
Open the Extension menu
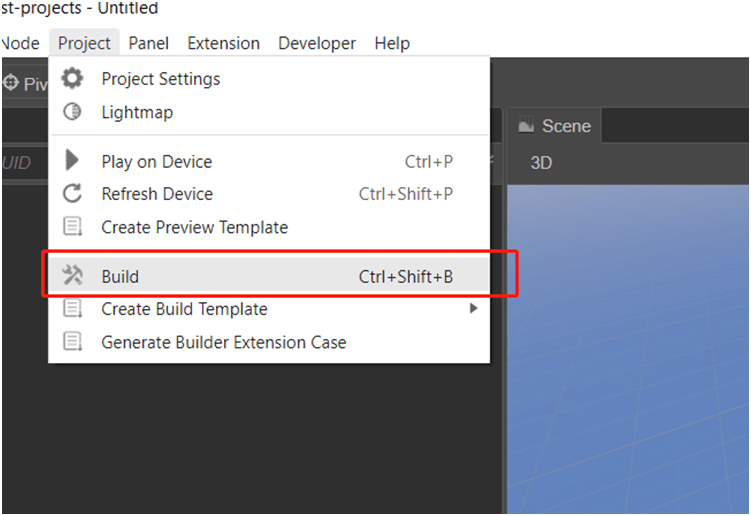(x=224, y=43)
